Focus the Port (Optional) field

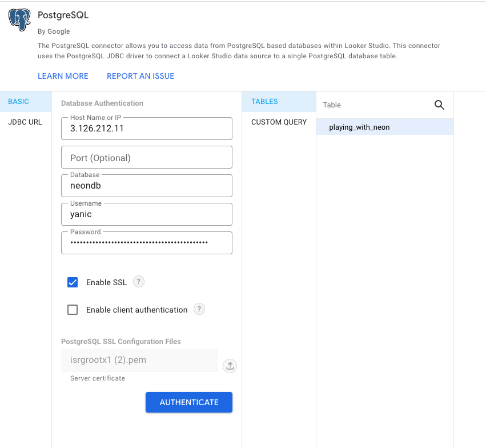(147, 157)
